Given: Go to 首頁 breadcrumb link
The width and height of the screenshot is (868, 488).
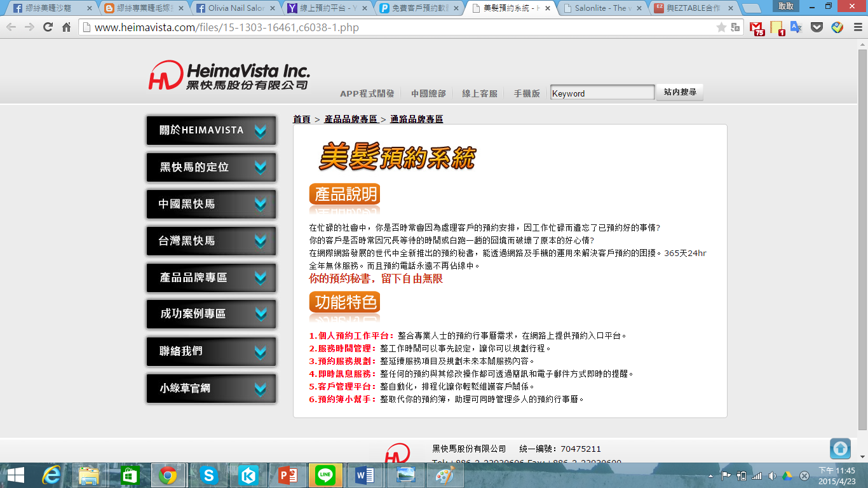Looking at the screenshot, I should pyautogui.click(x=301, y=119).
